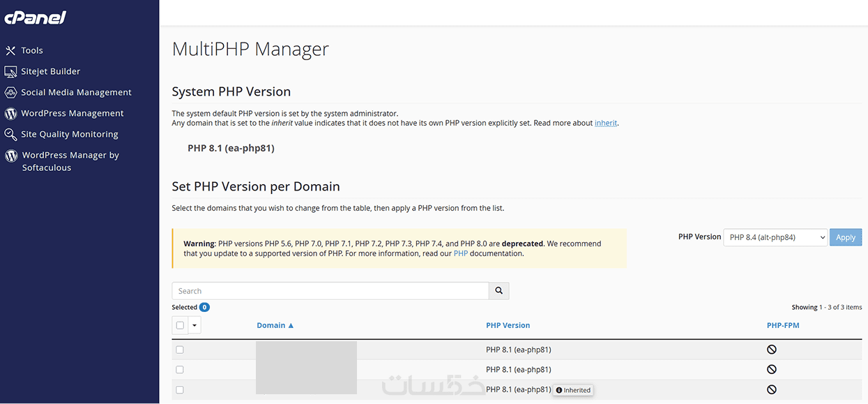
Task: Click the WordPress Manager by Softaculous icon
Action: (11, 156)
